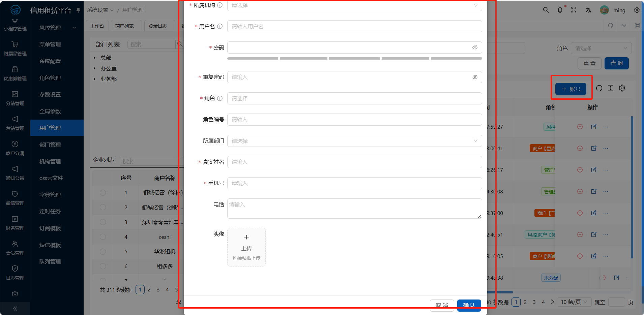Select radio for 舒城亿雷（徐林）row 1
This screenshot has height=315, width=644.
103,193
